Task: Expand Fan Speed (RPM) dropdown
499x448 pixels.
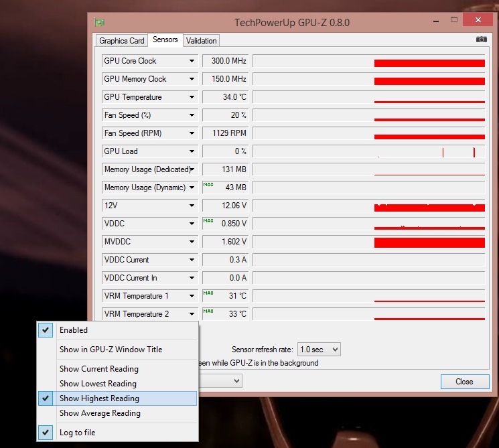Action: 192,133
